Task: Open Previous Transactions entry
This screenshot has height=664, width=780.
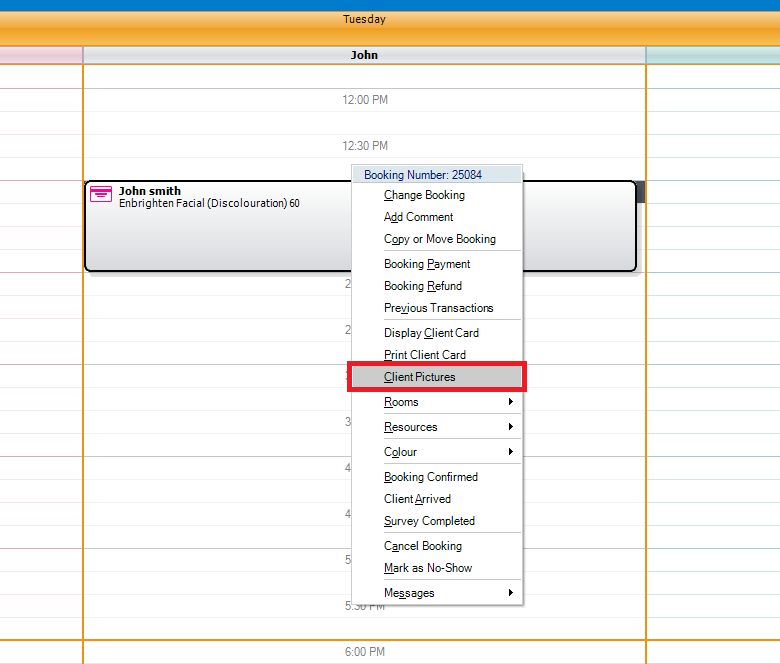Action: [438, 308]
